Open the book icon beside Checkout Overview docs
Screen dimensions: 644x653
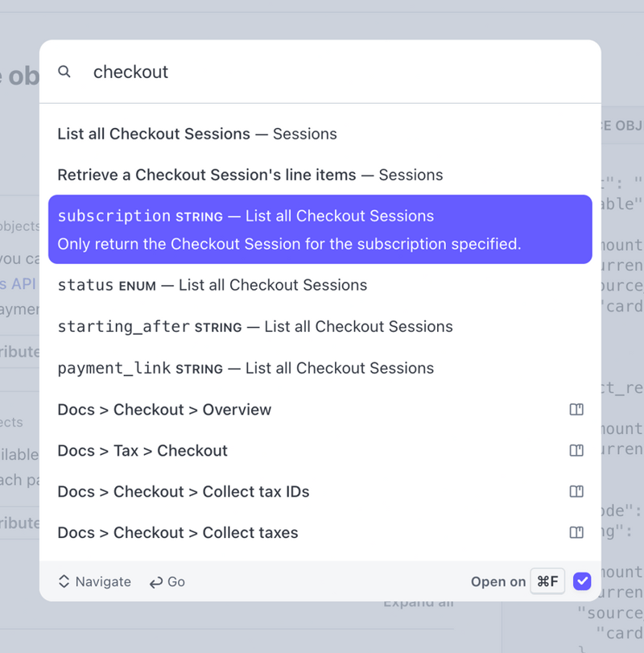click(576, 410)
